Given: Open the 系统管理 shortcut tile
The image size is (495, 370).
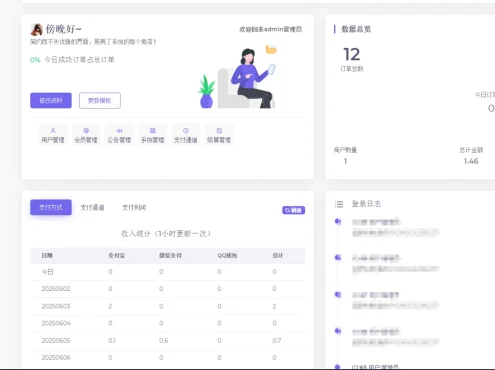Looking at the screenshot, I should [x=153, y=135].
